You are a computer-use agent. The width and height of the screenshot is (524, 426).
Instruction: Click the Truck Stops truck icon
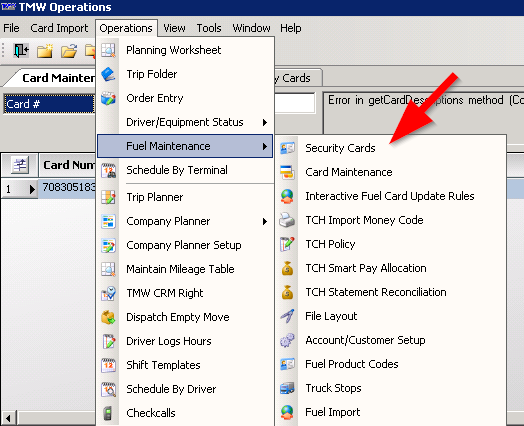[287, 388]
